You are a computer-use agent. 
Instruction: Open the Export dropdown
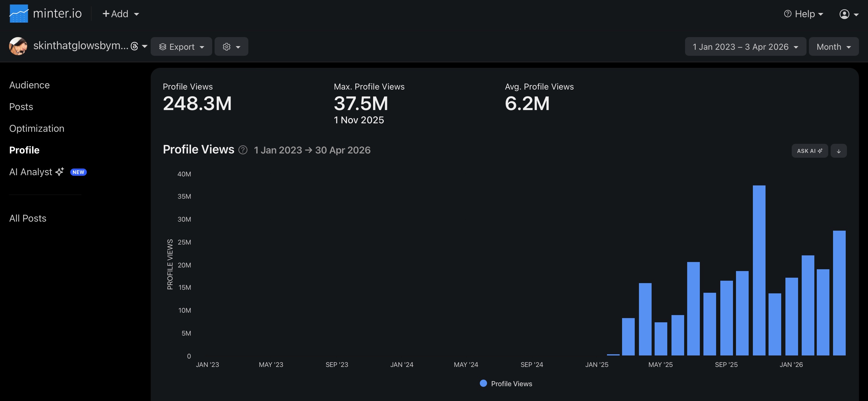[181, 46]
